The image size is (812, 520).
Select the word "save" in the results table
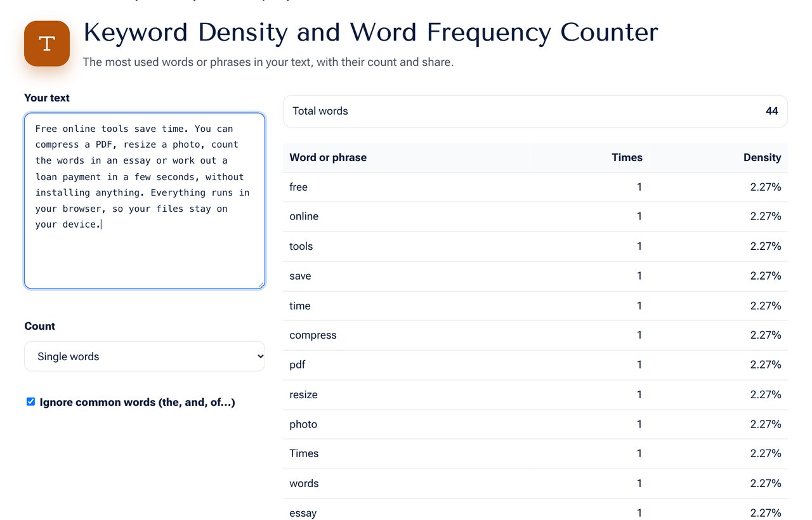point(300,276)
